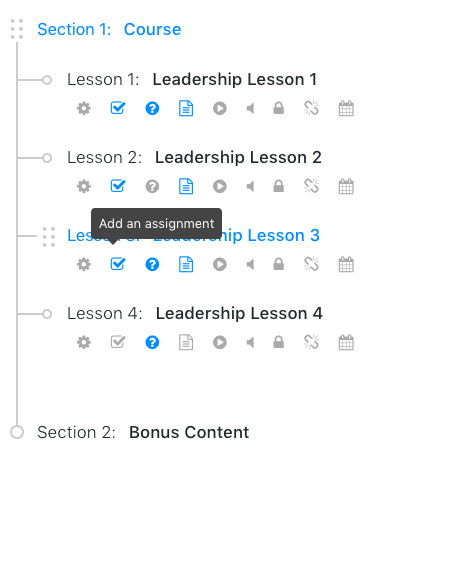This screenshot has width=467, height=585.
Task: Click the tree node circle beside Lesson 4
Action: click(47, 314)
